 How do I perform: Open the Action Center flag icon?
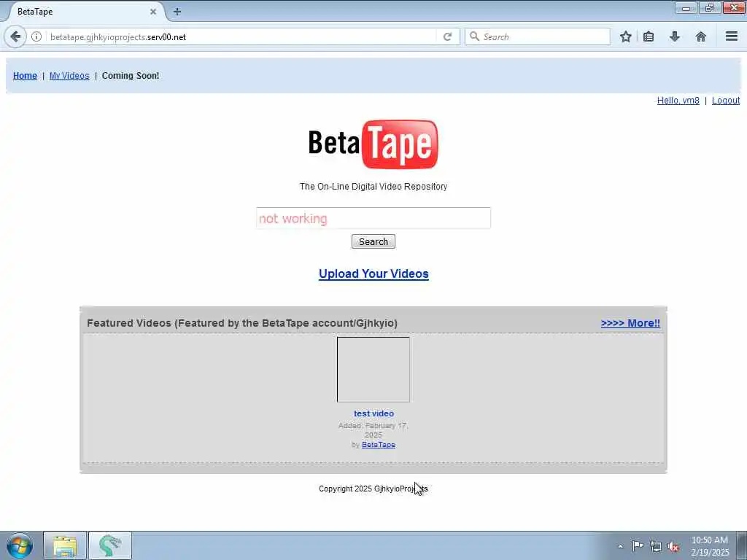[x=638, y=545]
